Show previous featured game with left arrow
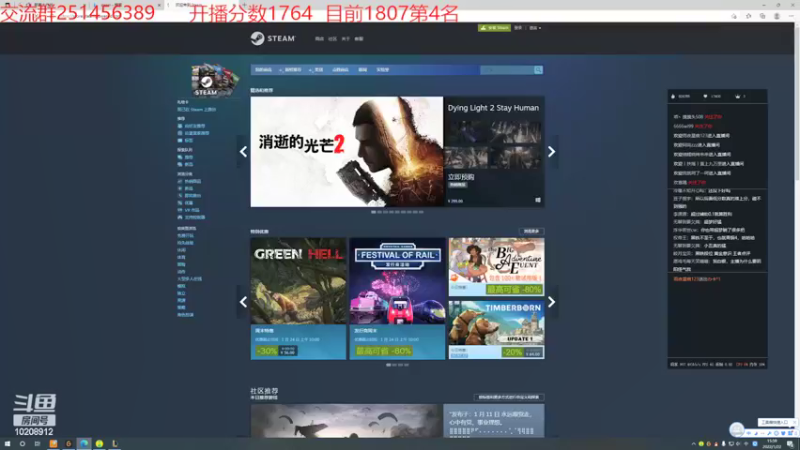This screenshot has height=450, width=800. (x=243, y=152)
